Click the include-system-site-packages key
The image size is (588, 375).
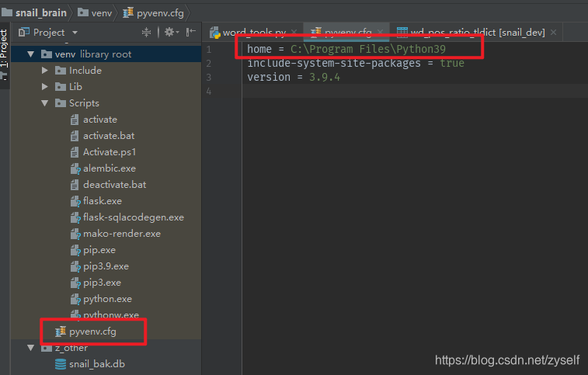point(334,63)
